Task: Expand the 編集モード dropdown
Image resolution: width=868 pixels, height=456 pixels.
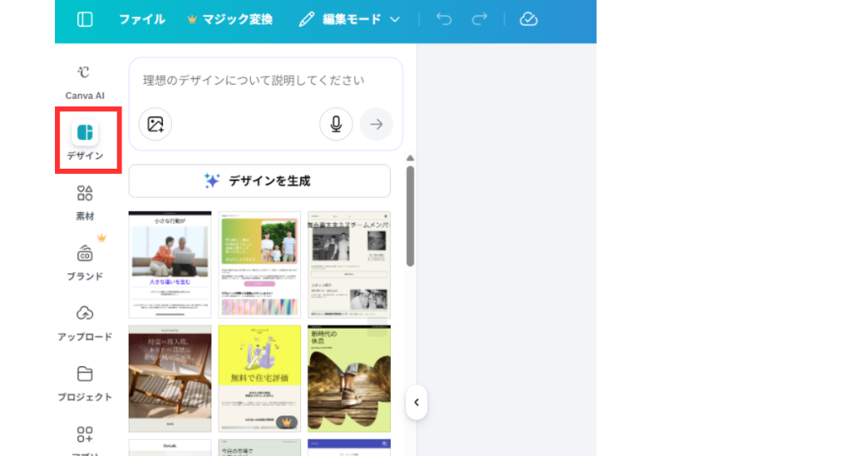Action: (x=349, y=19)
